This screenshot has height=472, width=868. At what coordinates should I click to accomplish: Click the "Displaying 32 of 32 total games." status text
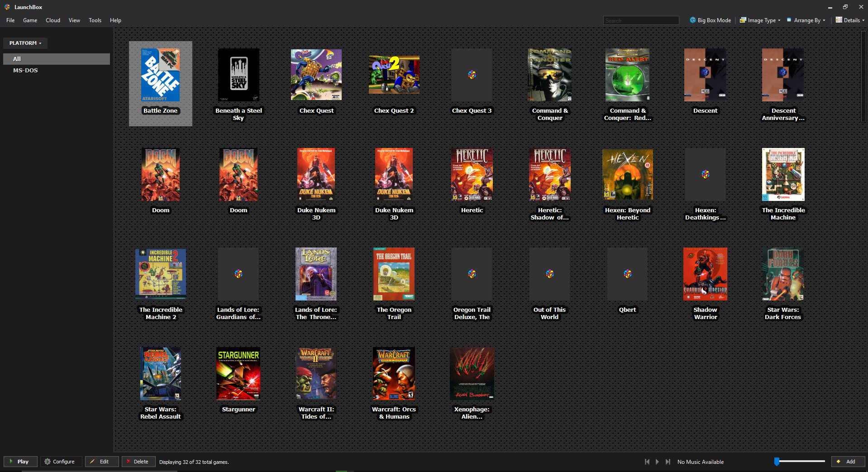pyautogui.click(x=194, y=462)
